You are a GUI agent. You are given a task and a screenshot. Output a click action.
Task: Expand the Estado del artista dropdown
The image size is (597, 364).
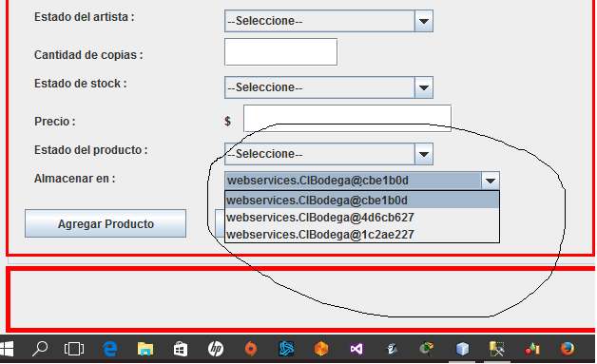[424, 21]
